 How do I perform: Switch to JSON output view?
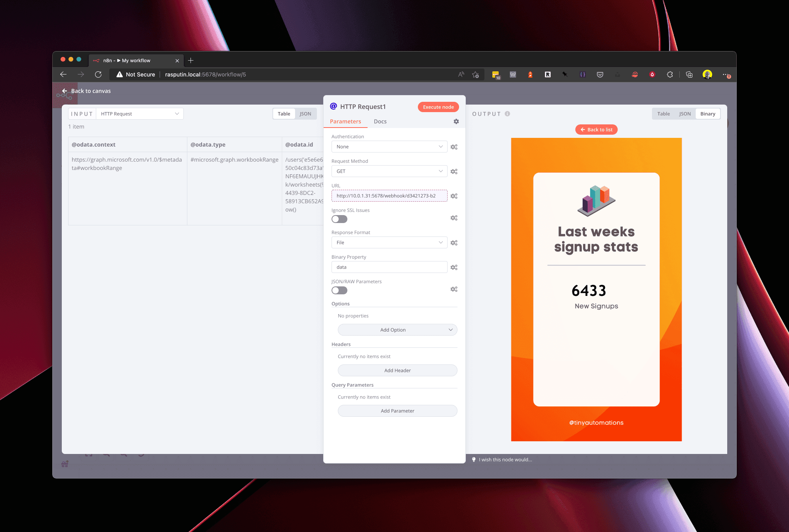685,113
